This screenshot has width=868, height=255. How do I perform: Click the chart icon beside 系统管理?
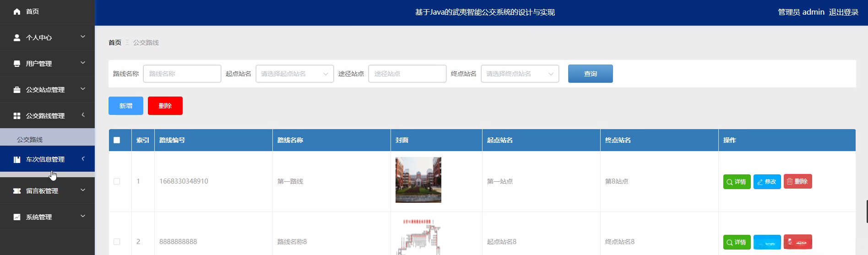[x=17, y=217]
